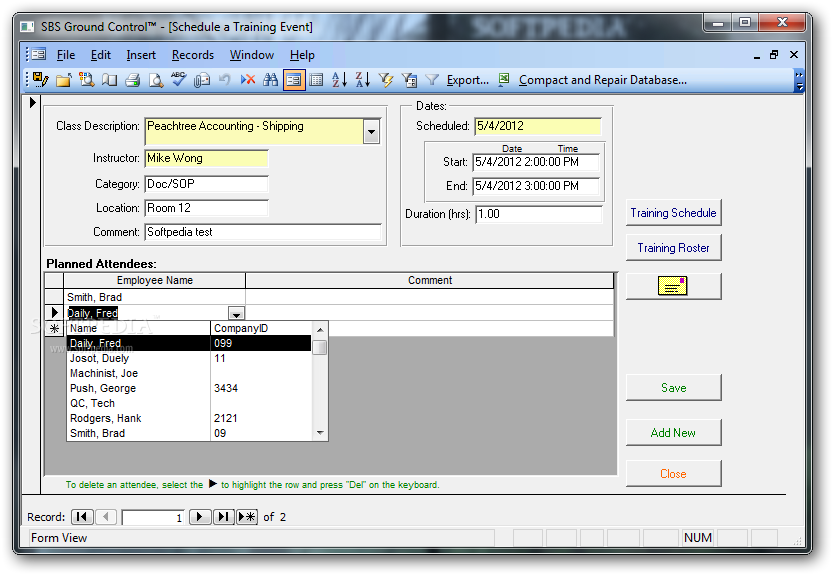Viewport: 833px width, 575px height.
Task: Click the Scheduled date field
Action: coord(538,126)
